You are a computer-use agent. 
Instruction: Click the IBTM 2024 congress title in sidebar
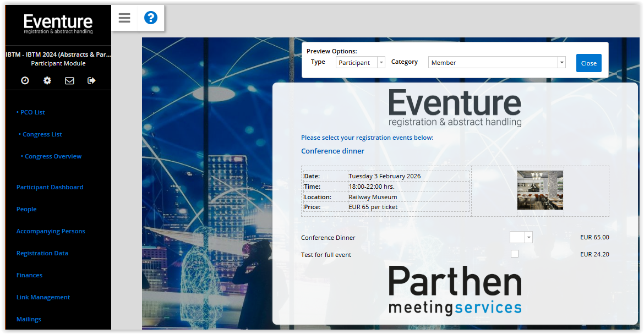[58, 54]
